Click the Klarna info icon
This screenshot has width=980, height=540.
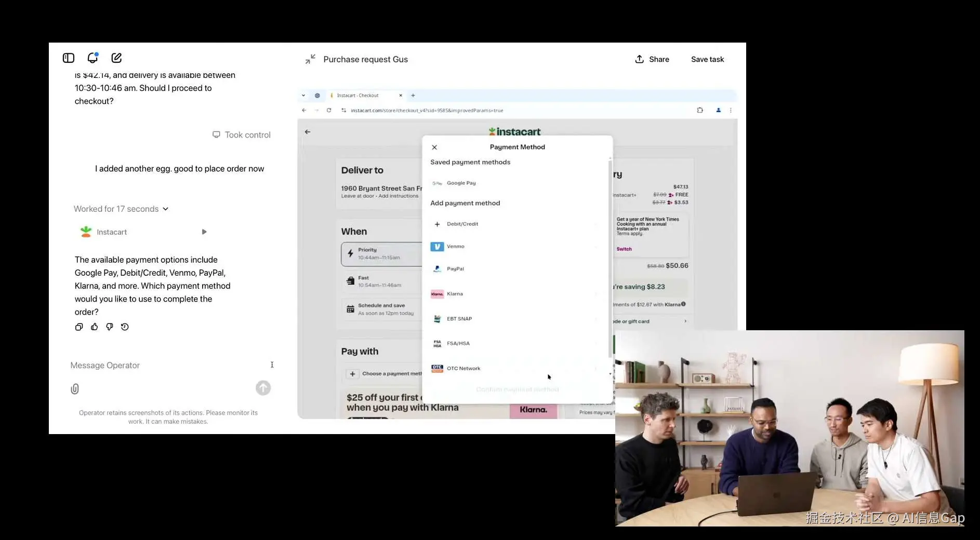(x=683, y=304)
